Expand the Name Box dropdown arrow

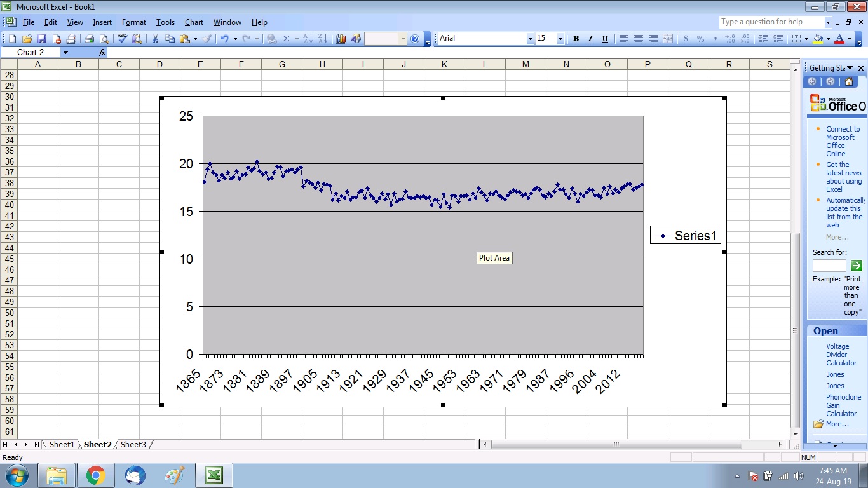click(65, 53)
